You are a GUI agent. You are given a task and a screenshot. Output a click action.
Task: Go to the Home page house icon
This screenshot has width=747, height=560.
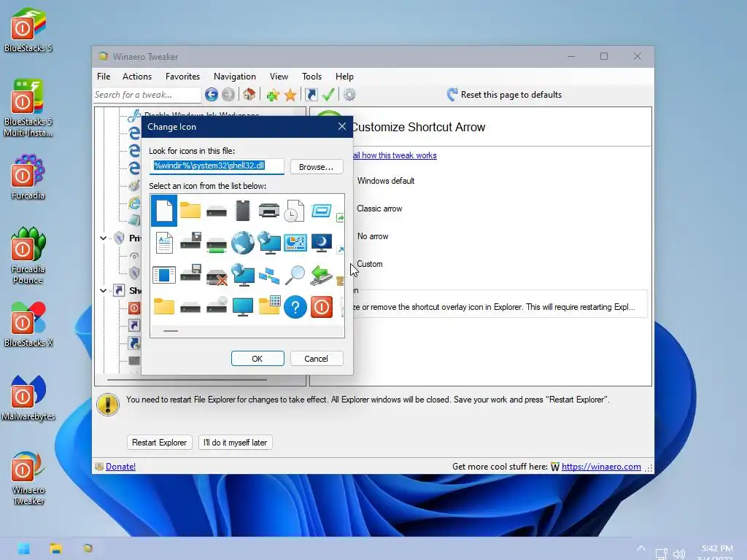click(x=249, y=94)
